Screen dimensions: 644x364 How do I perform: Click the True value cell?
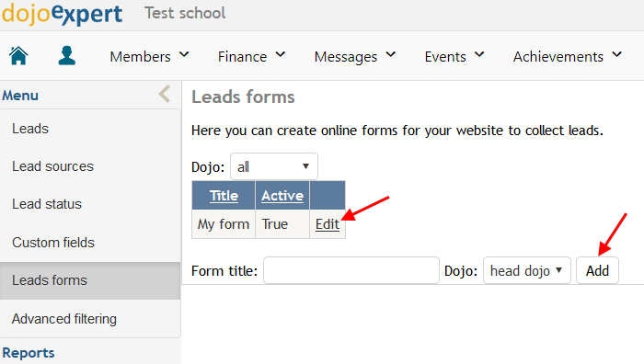282,224
